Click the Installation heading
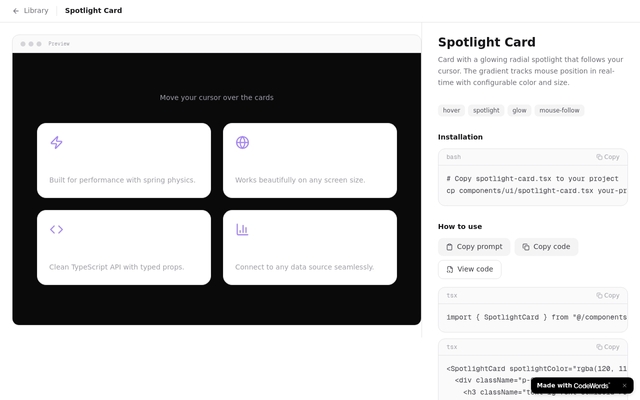The height and width of the screenshot is (400, 640). click(460, 137)
